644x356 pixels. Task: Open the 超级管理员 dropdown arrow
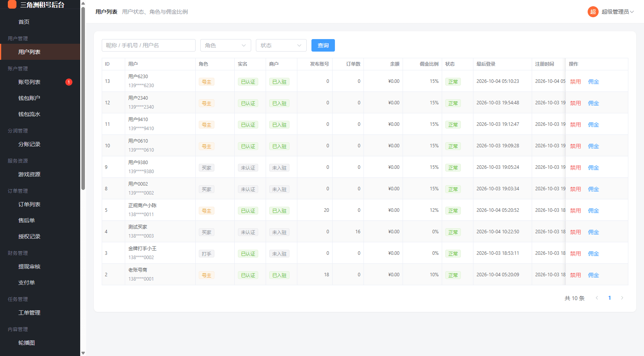(632, 12)
